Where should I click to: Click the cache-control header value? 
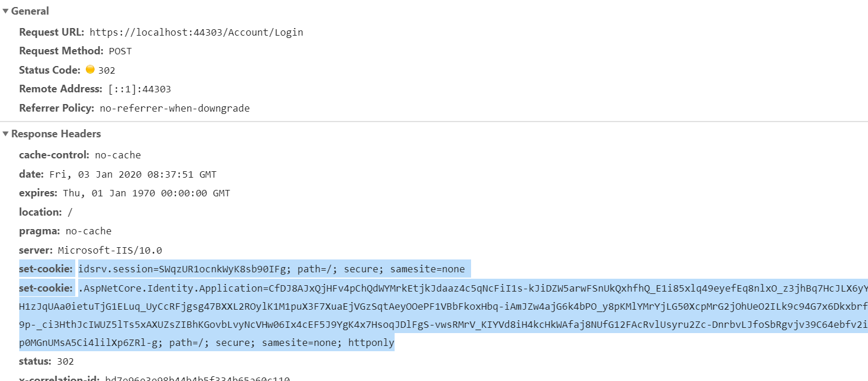[x=118, y=155]
